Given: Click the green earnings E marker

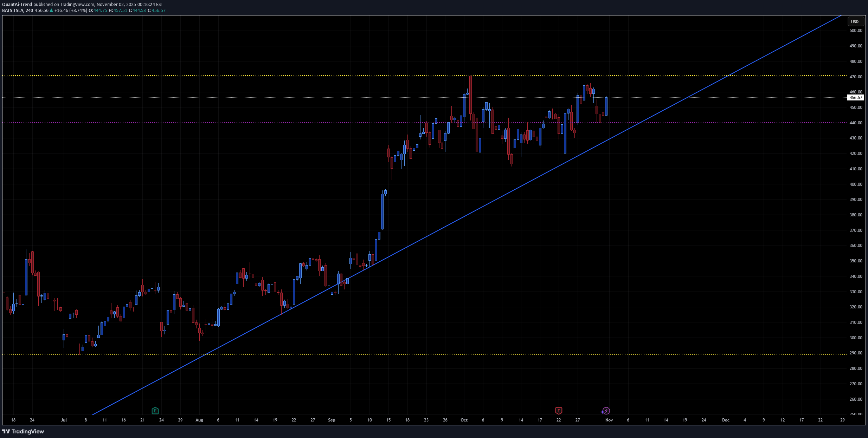Looking at the screenshot, I should tap(155, 411).
